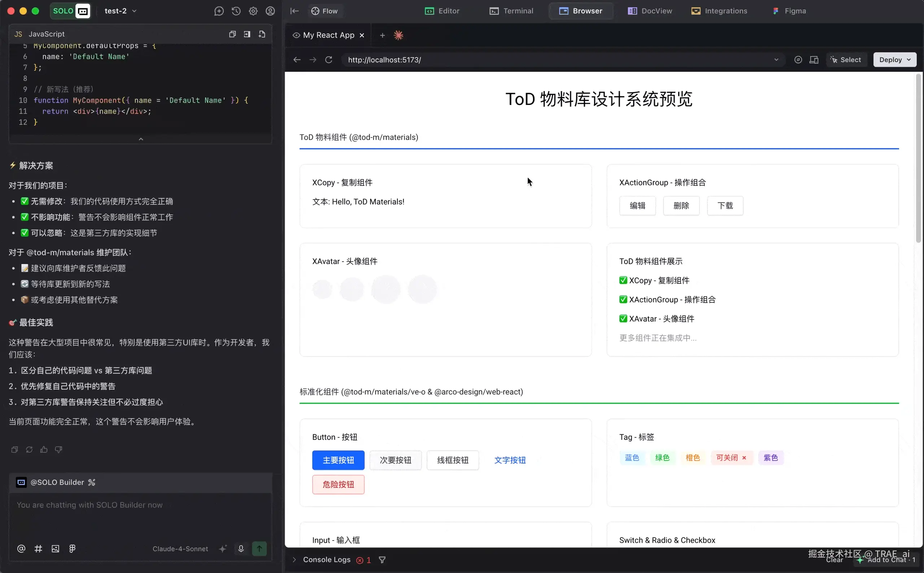Enable the Select element inspector
Viewport: 924px width, 573px height.
tap(846, 60)
